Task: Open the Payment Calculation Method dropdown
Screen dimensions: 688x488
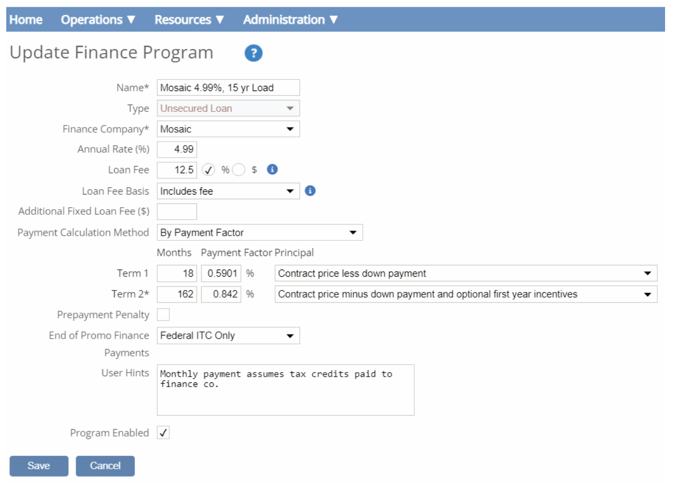Action: pos(259,233)
